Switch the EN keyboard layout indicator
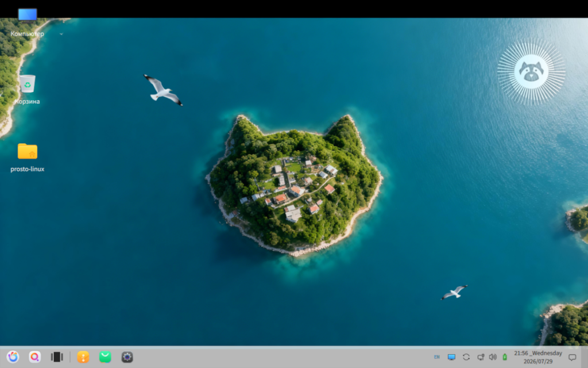 pyautogui.click(x=437, y=357)
